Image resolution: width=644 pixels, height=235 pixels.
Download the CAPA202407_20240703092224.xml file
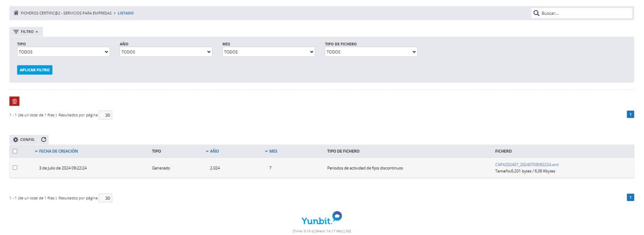tap(526, 165)
